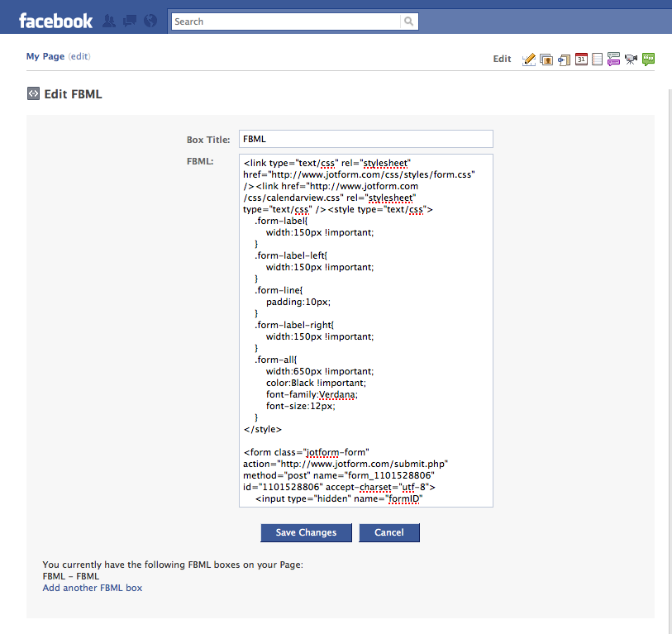Click the Edit label in applications bar
Screen dimensions: 672x634
502,59
